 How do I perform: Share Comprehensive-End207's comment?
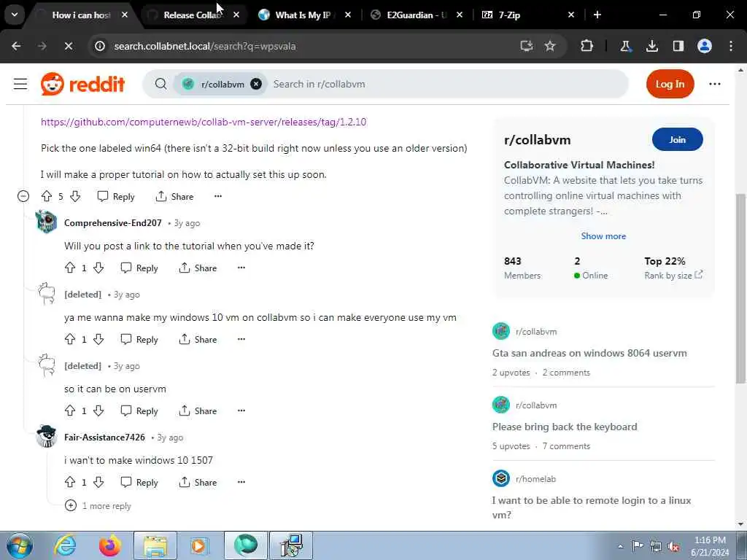pyautogui.click(x=198, y=268)
